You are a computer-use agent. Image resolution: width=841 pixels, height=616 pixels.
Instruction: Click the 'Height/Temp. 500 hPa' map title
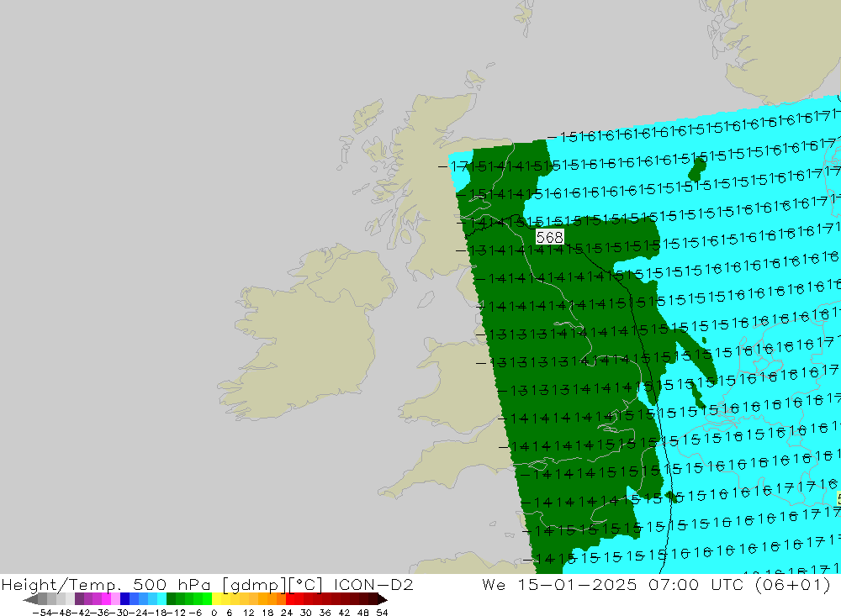106,584
